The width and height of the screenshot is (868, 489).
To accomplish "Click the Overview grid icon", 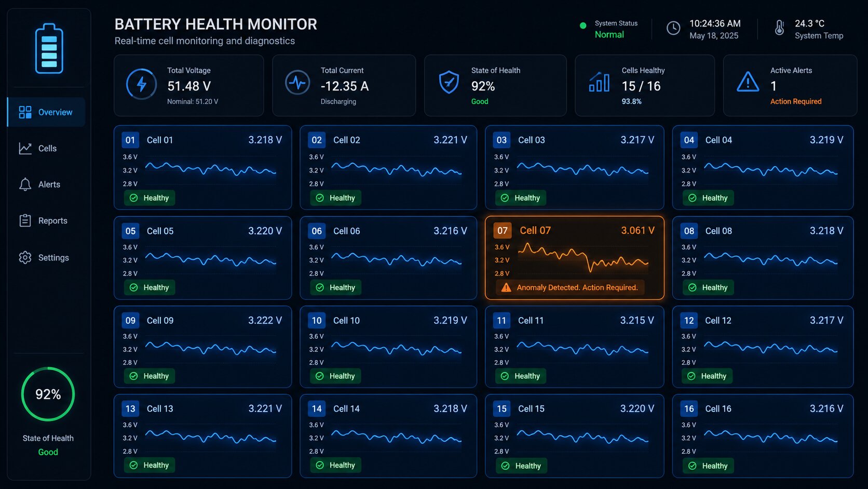I will pyautogui.click(x=25, y=112).
